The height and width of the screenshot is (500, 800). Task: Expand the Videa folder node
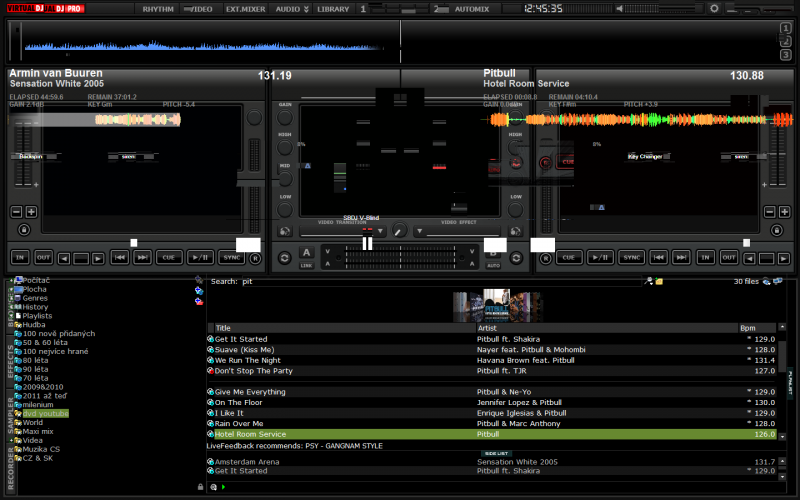[x=11, y=440]
